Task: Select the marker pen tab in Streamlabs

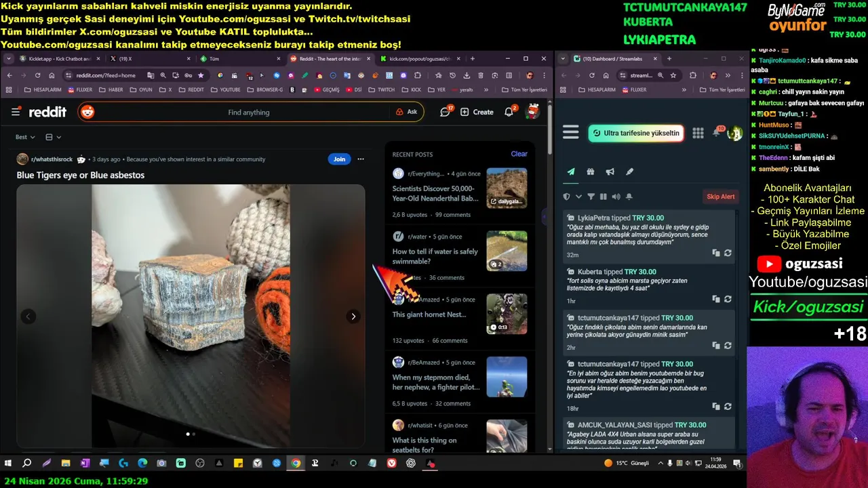Action: [629, 172]
